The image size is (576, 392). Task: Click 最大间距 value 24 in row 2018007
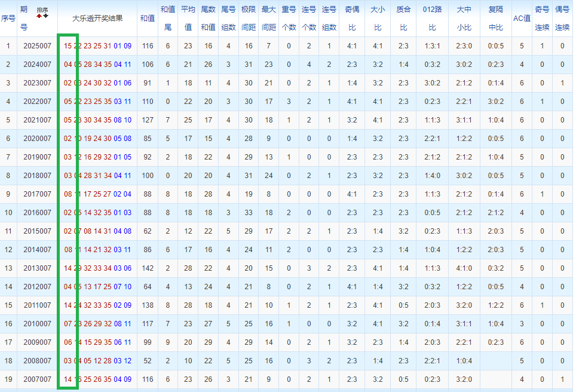point(268,176)
